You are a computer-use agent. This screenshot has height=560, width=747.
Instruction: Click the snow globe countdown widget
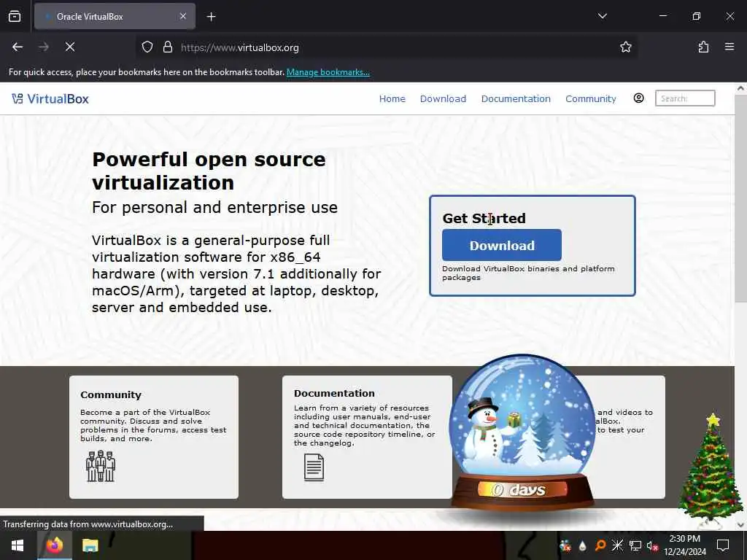click(522, 433)
